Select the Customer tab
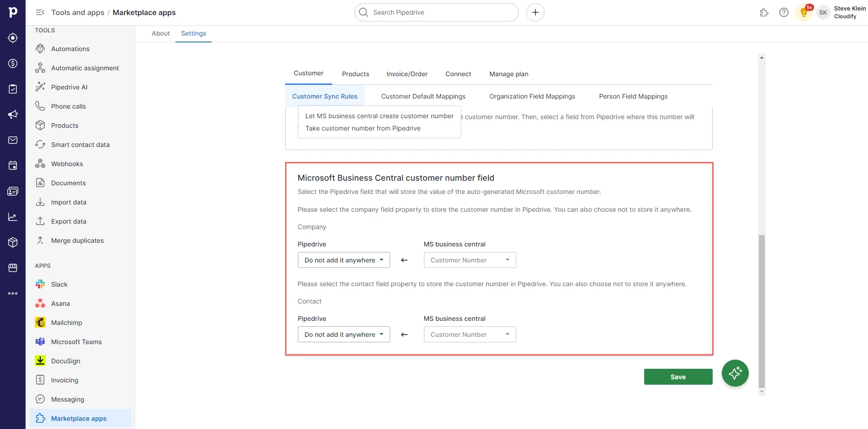Screen dimensions: 868x429 [309, 73]
